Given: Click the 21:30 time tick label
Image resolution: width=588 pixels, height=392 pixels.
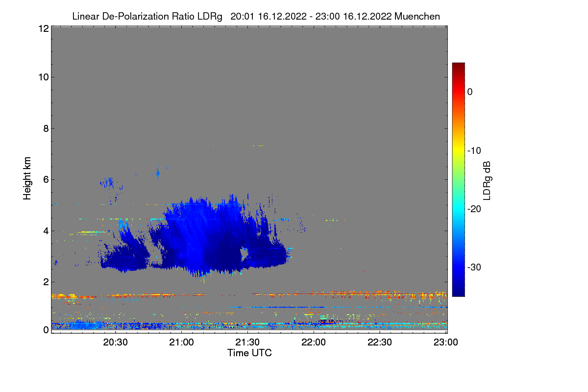Looking at the screenshot, I should coord(248,343).
